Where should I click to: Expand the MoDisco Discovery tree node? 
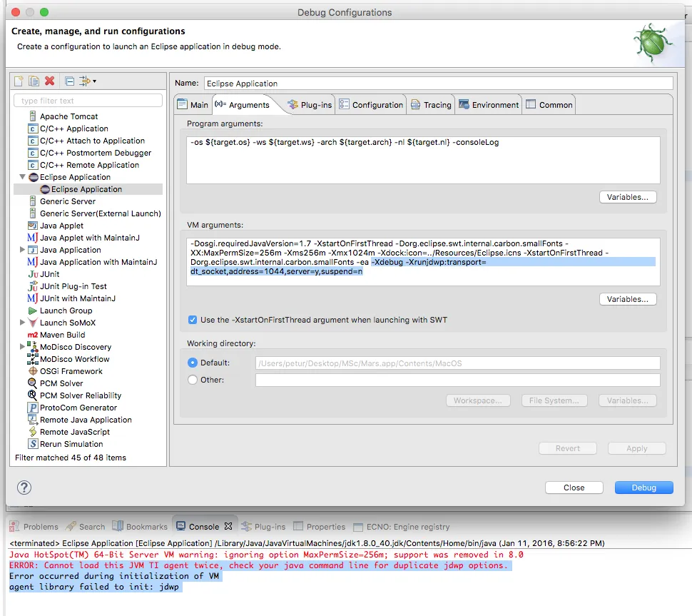coord(22,347)
